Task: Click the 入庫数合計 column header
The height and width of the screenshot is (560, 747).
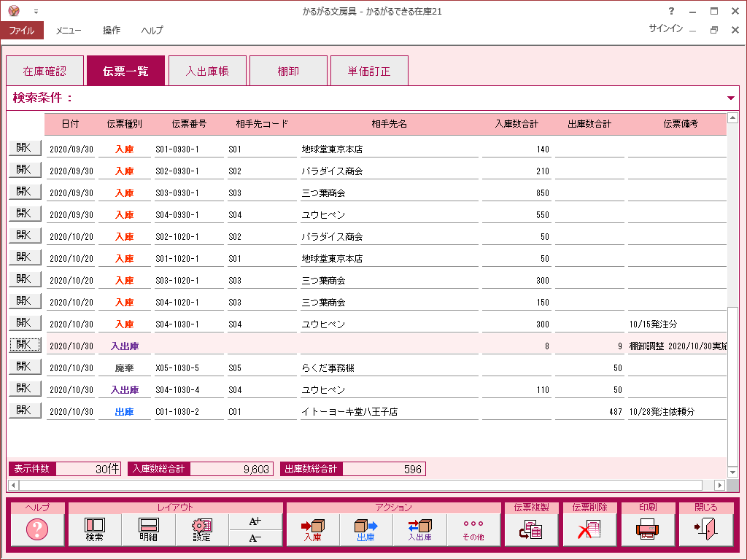Action: point(516,124)
